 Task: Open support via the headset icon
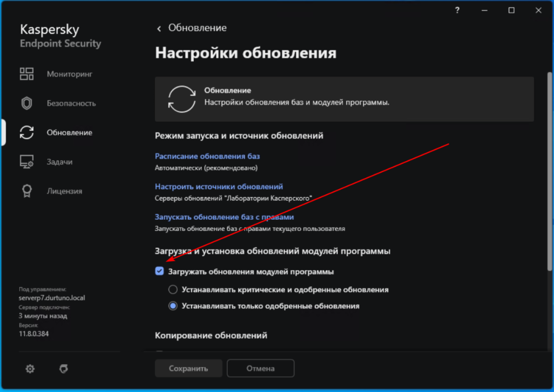64,369
